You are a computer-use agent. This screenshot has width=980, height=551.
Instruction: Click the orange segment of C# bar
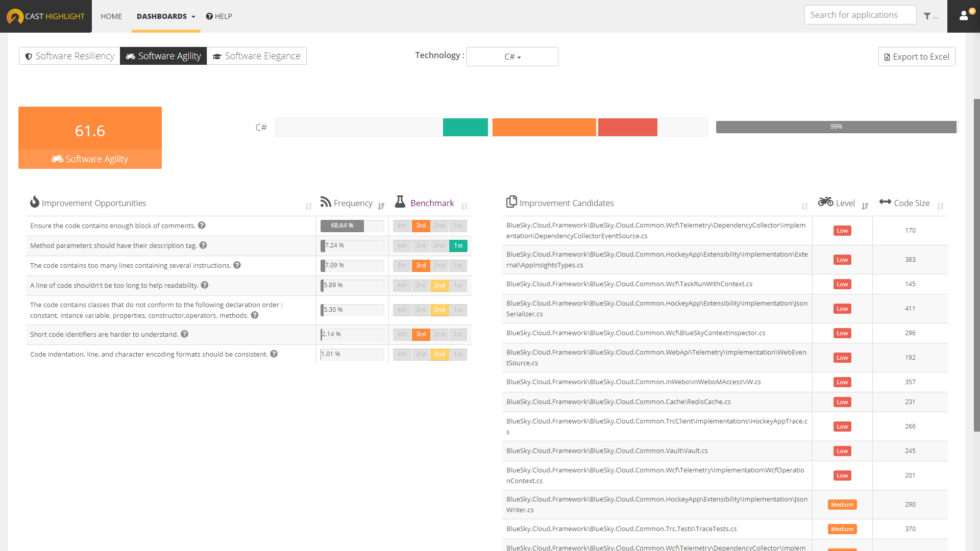click(x=544, y=128)
